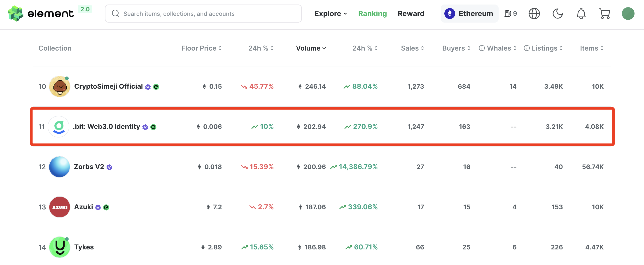
Task: Expand the Explore dropdown menu
Action: coord(331,14)
